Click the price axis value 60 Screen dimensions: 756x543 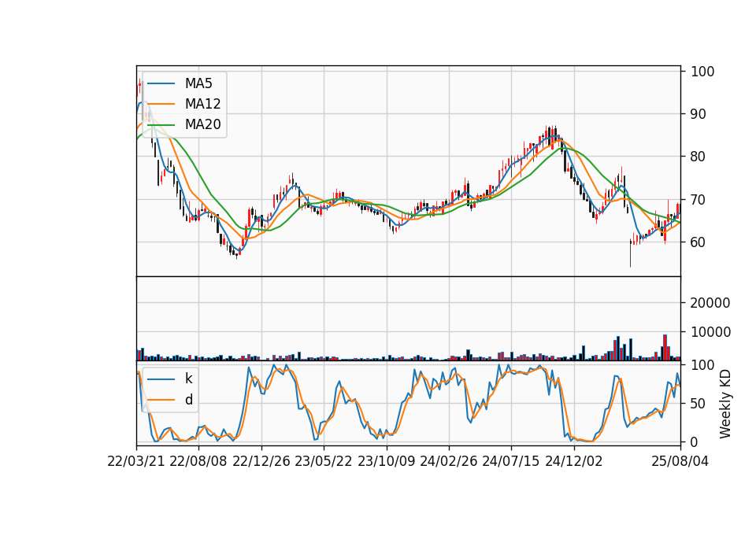pyautogui.click(x=699, y=242)
